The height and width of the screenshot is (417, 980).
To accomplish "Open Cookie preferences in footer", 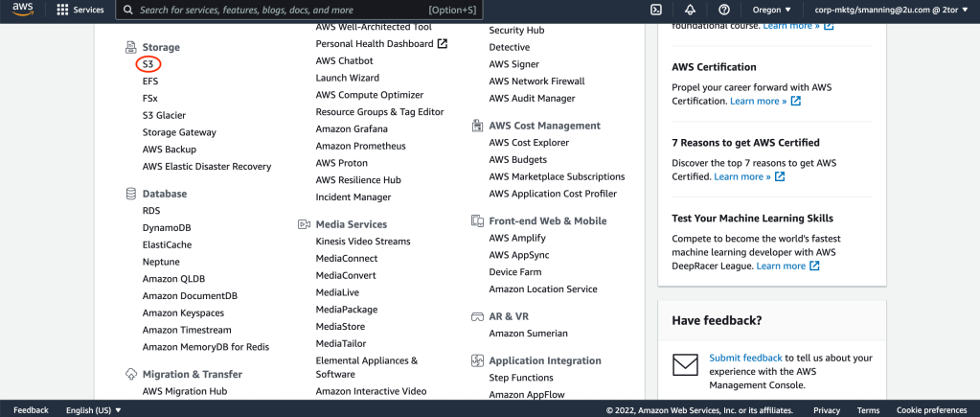I will (931, 410).
